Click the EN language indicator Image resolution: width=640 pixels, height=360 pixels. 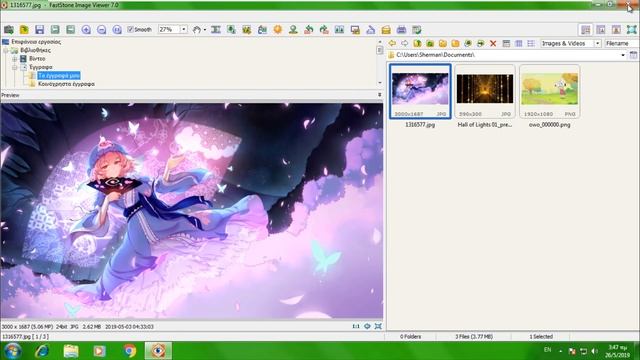pyautogui.click(x=548, y=350)
